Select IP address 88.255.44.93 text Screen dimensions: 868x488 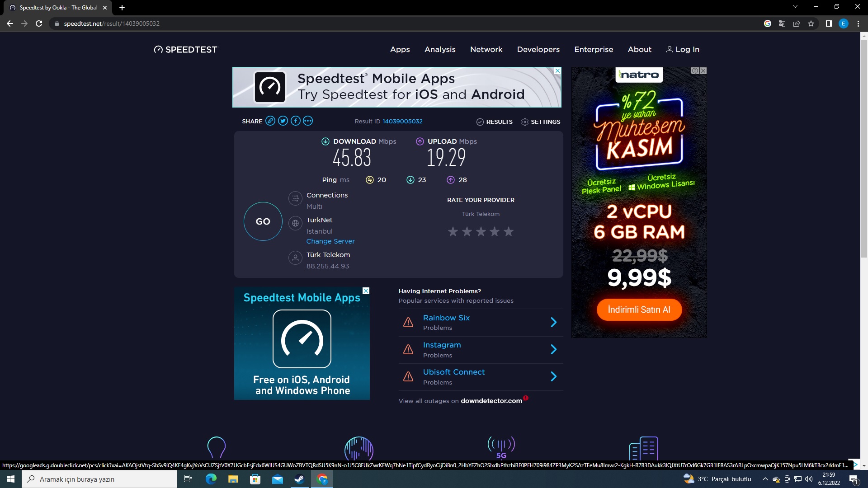click(x=328, y=266)
